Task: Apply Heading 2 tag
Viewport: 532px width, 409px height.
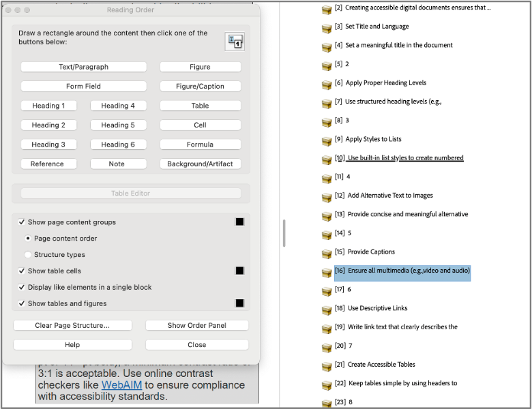Action: [x=48, y=125]
